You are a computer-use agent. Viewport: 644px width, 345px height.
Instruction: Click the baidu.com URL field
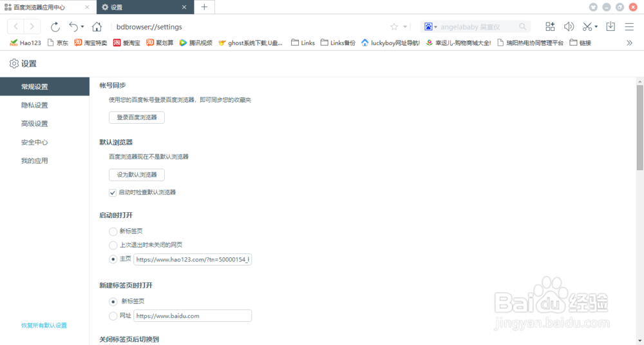coord(193,316)
